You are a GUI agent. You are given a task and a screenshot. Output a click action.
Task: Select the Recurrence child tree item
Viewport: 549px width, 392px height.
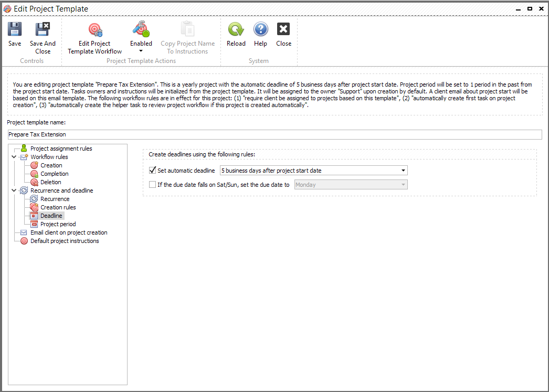(55, 199)
